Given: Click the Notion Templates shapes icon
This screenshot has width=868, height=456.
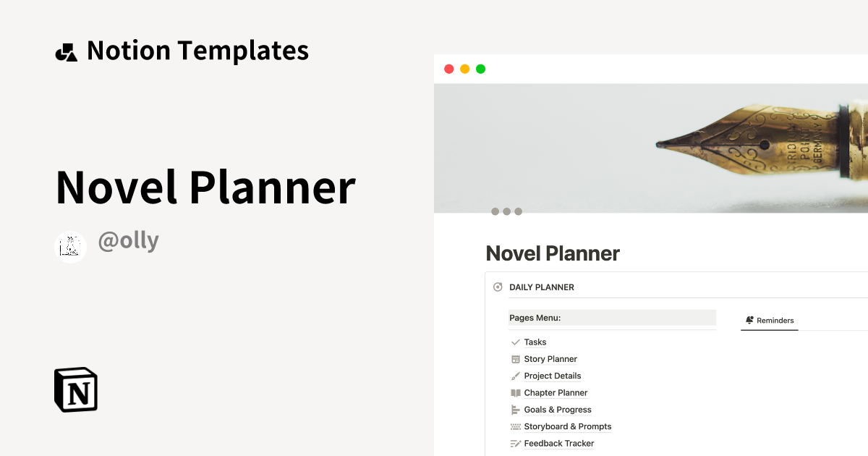Looking at the screenshot, I should click(66, 51).
